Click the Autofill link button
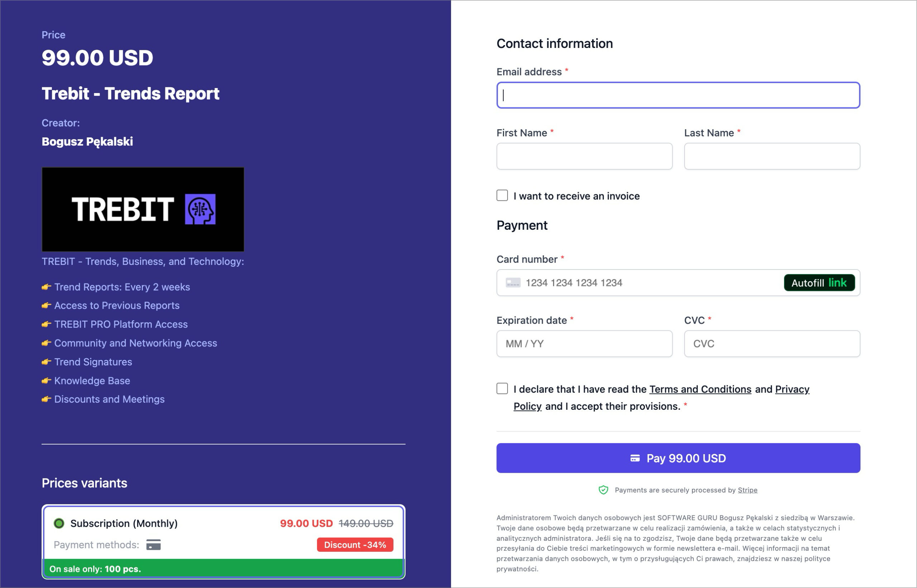 click(x=819, y=283)
